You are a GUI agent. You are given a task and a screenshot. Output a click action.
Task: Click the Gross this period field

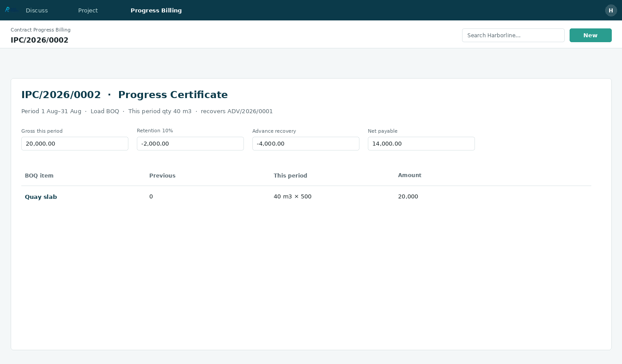(x=75, y=143)
